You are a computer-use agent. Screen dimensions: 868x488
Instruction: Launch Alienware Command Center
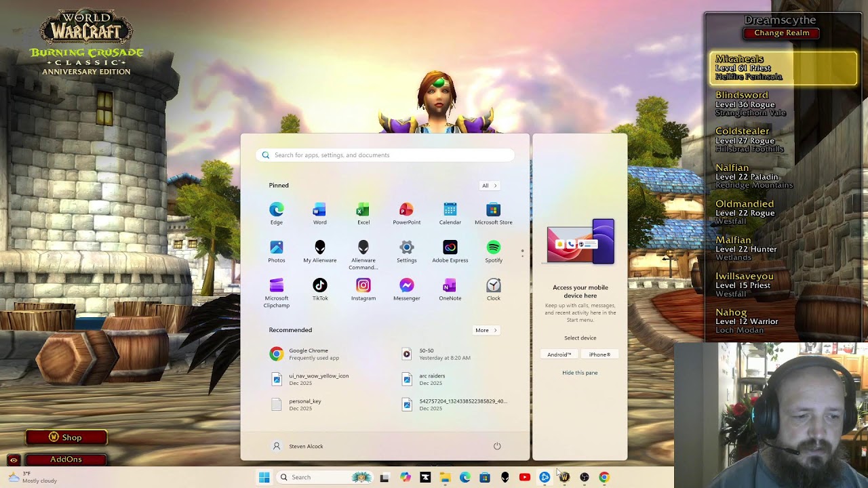363,254
